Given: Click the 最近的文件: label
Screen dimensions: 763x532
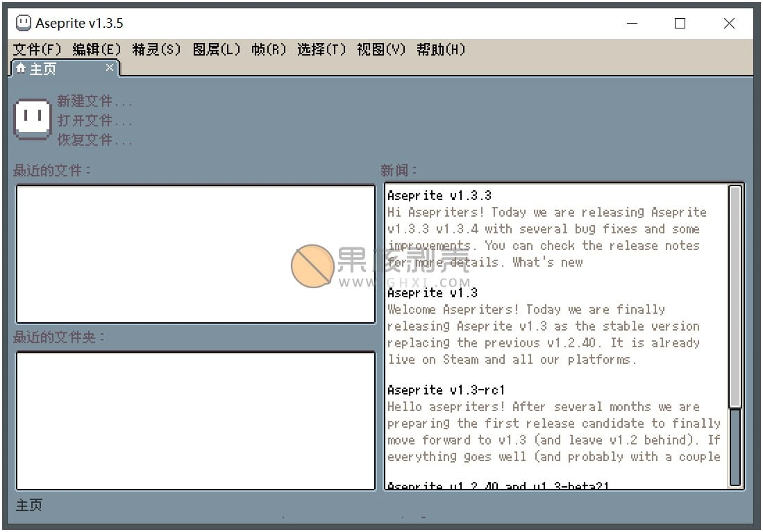Looking at the screenshot, I should click(51, 170).
